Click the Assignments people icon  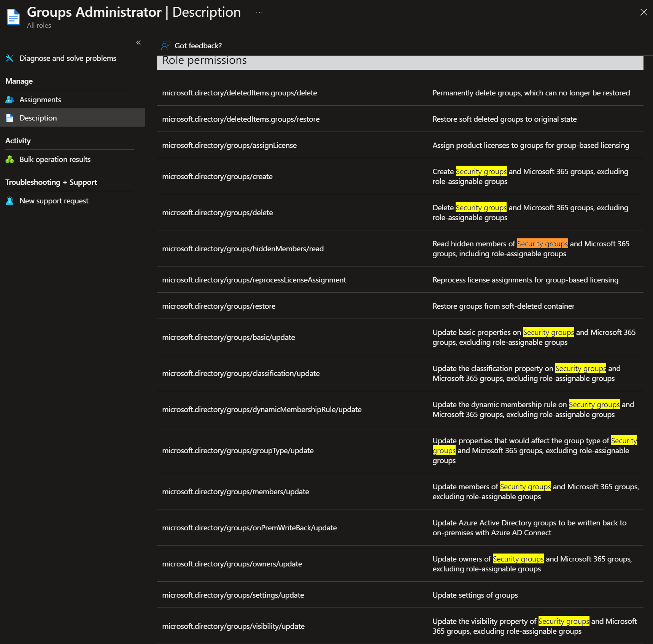pos(10,99)
